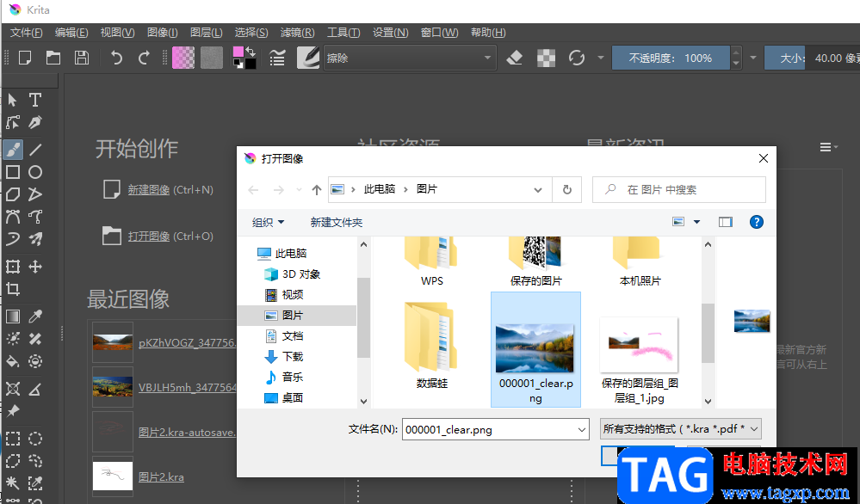Select the Bezier Curve tool
860x504 pixels.
click(x=13, y=217)
